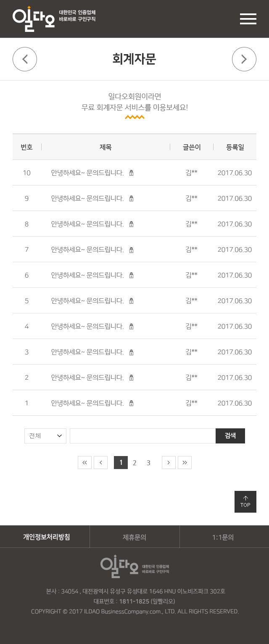The image size is (269, 644).
Task: Click the lock icon on post number 10
Action: click(x=131, y=172)
